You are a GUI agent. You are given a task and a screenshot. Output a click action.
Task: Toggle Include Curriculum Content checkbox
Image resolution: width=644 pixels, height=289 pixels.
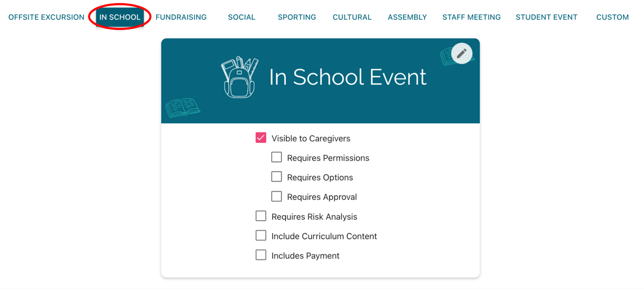[x=261, y=235]
